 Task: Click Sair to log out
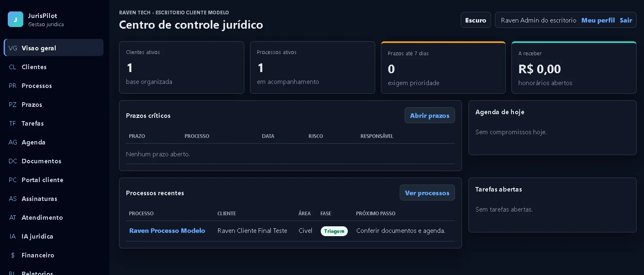click(626, 20)
